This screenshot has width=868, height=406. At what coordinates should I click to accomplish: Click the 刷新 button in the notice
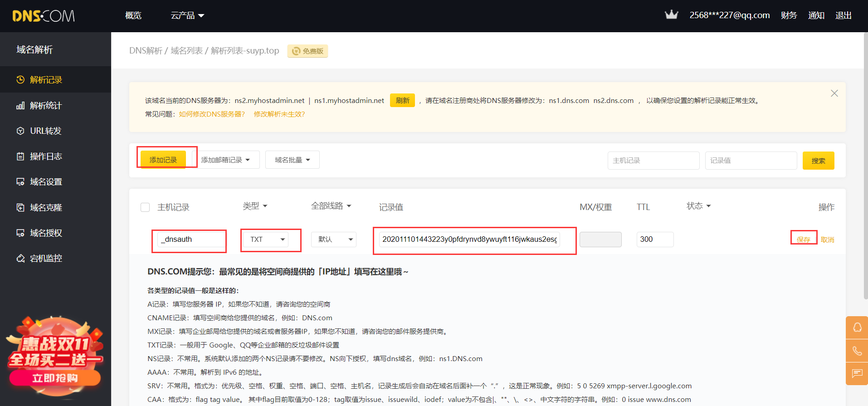tap(403, 100)
